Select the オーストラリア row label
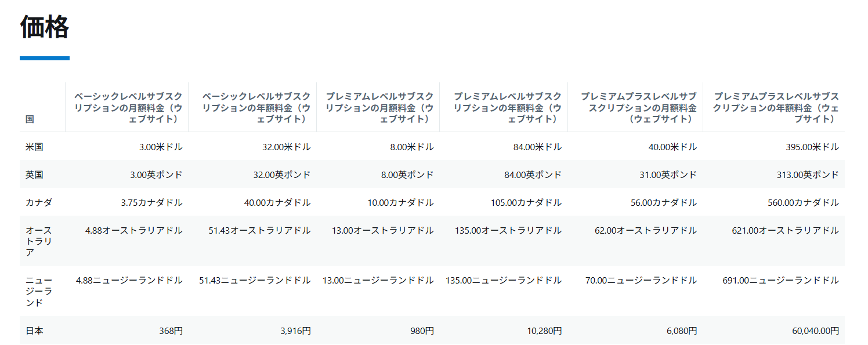Viewport: 868px width, 345px height. pos(39,241)
